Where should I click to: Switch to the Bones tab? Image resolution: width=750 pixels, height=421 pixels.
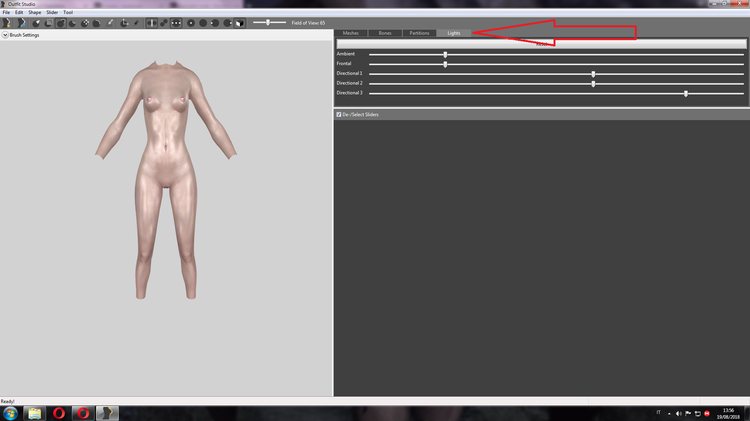pos(385,33)
